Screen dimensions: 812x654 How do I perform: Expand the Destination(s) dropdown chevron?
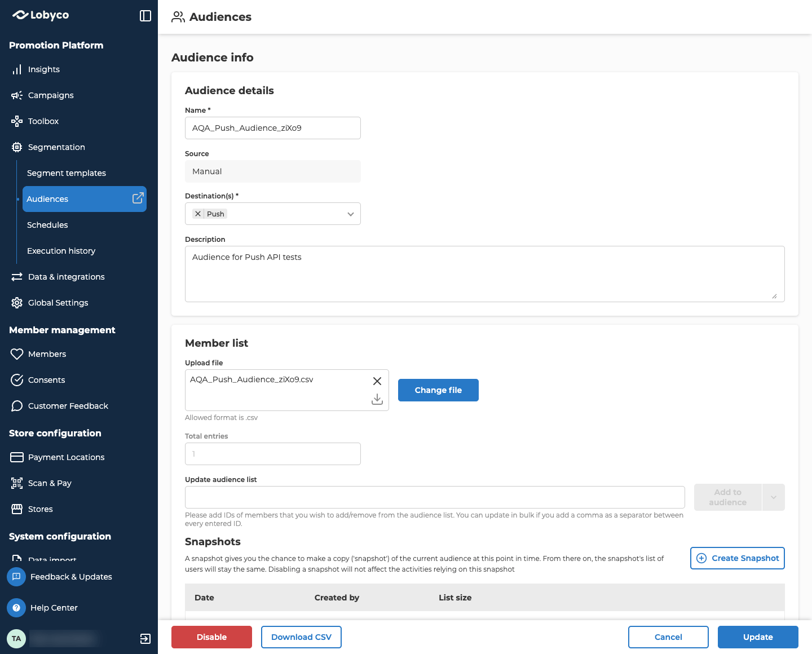coord(351,214)
